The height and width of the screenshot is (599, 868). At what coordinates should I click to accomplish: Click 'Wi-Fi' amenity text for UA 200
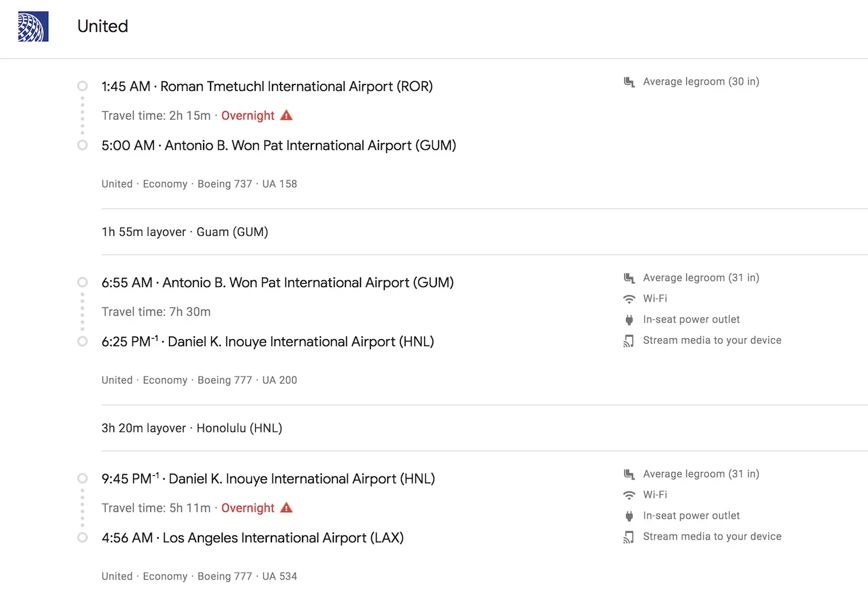[655, 299]
